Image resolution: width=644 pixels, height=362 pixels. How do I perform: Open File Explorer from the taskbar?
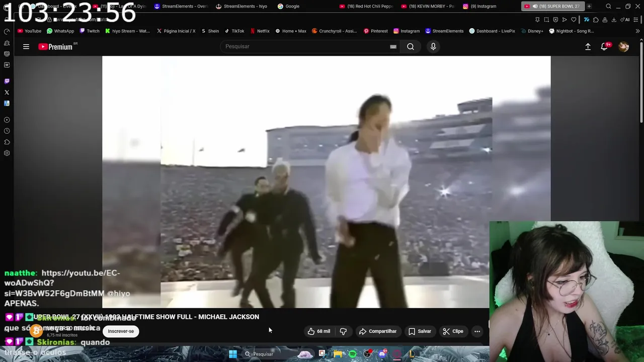point(338,354)
